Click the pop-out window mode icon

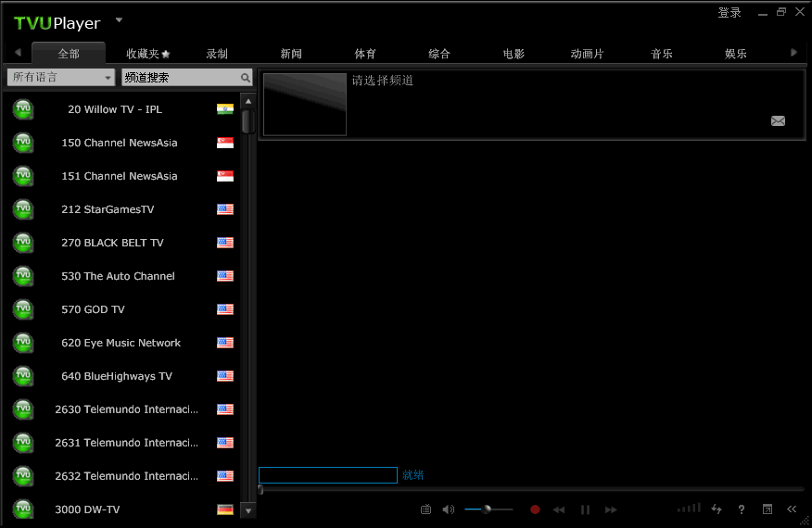tap(768, 509)
